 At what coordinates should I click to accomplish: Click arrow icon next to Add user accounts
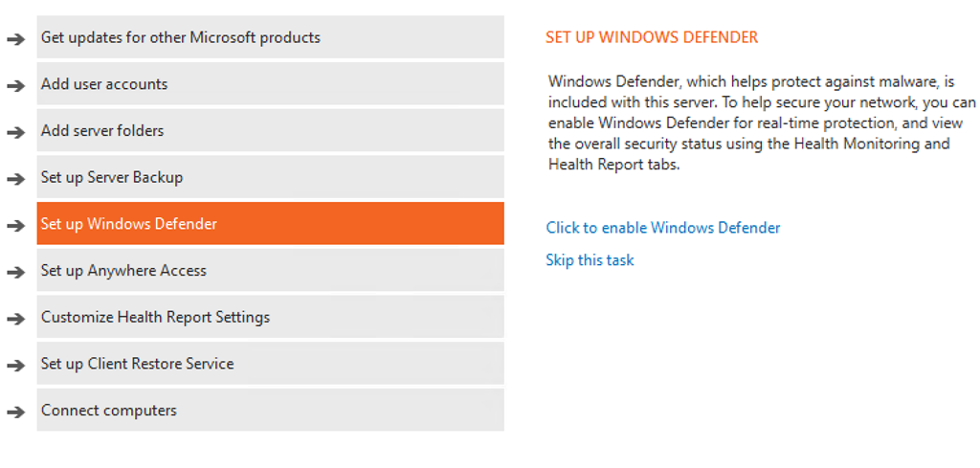(x=15, y=85)
